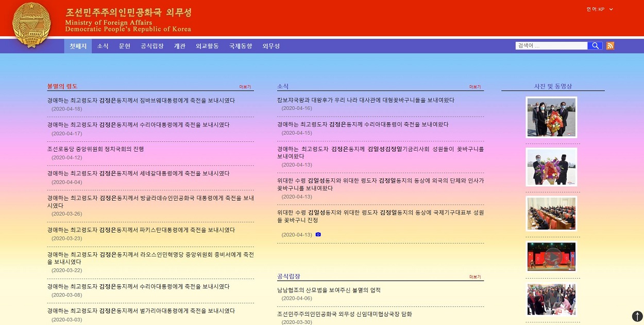Viewport: 644px width, 325px height.
Task: Open the 개관 menu item
Action: point(180,46)
